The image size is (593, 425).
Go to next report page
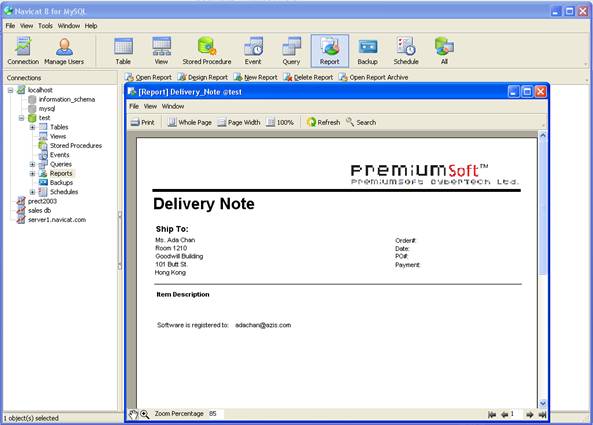pos(530,415)
